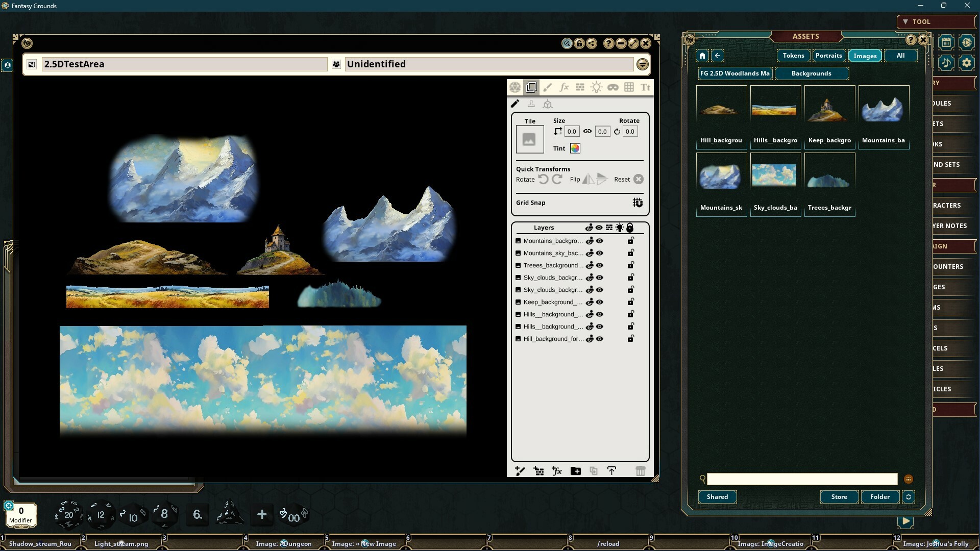Open the Backgrounds folder in Assets window
980x551 pixels.
tap(812, 73)
